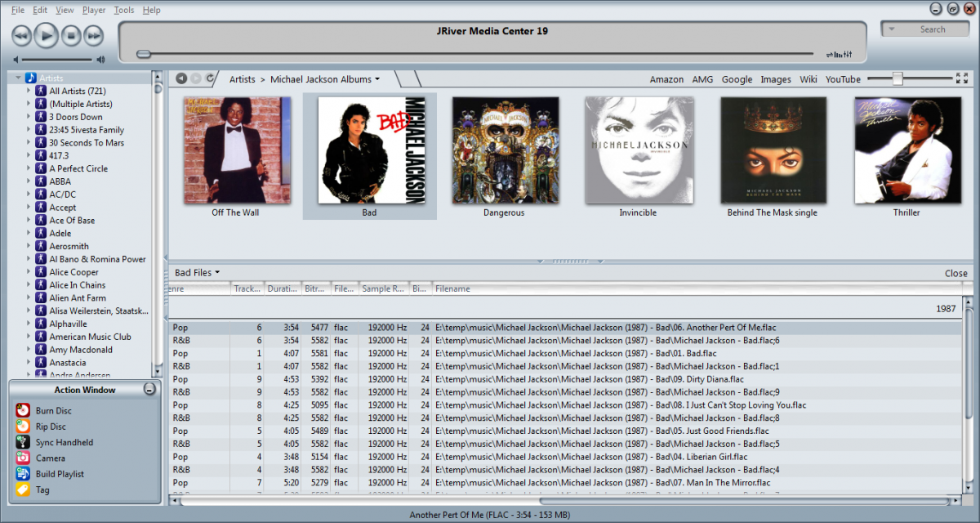Open the DSP equalizer sliders icon

coord(848,55)
